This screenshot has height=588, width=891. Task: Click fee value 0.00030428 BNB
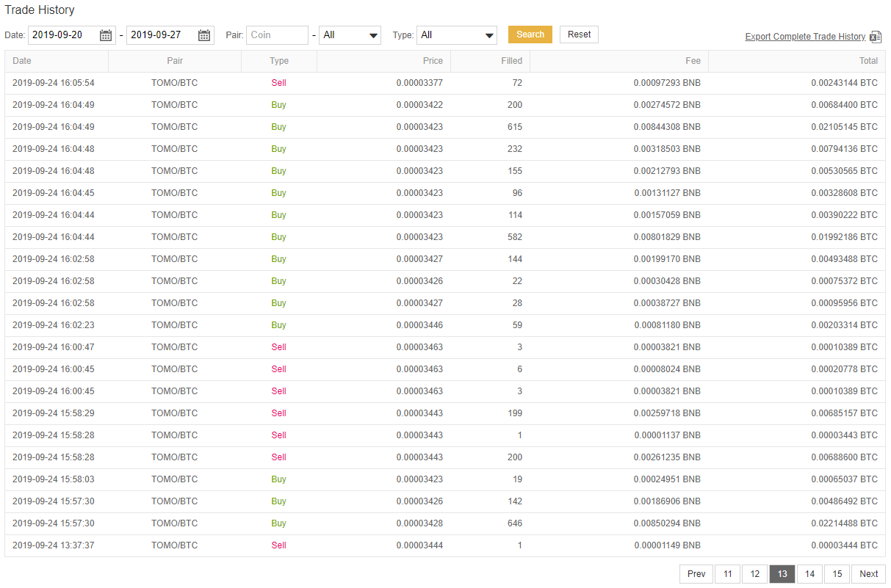point(667,281)
